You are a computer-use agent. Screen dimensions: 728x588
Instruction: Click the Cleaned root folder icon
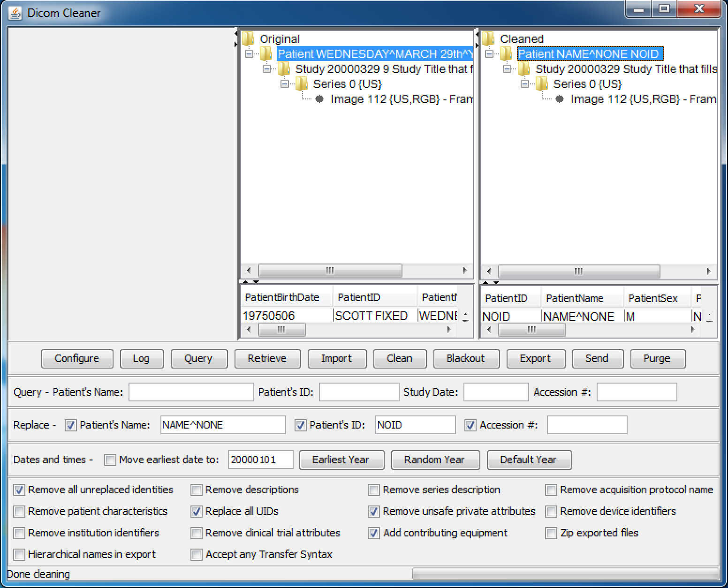(488, 38)
